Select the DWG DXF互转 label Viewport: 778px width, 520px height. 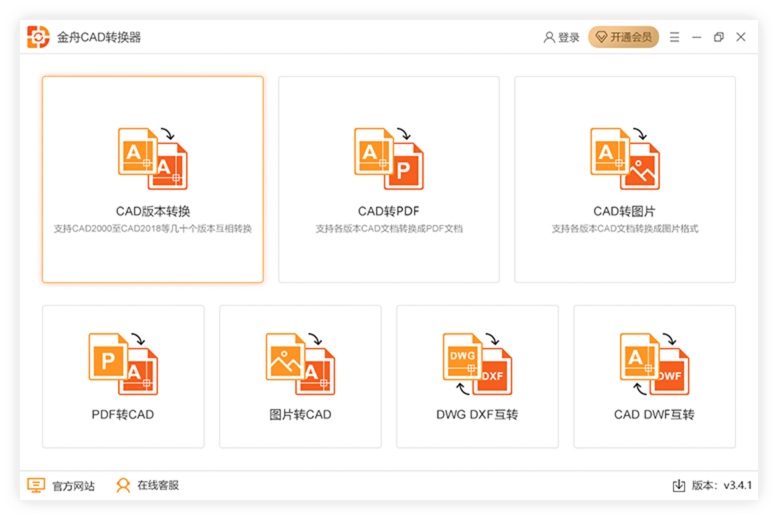point(477,414)
